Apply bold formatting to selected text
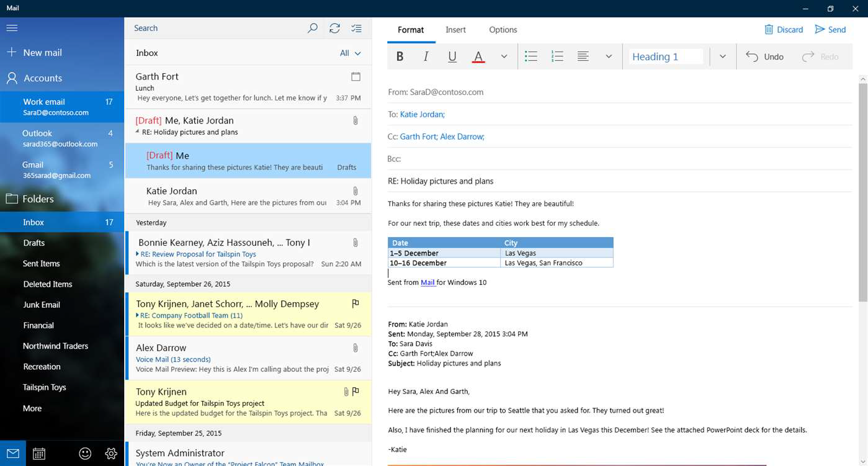 400,56
